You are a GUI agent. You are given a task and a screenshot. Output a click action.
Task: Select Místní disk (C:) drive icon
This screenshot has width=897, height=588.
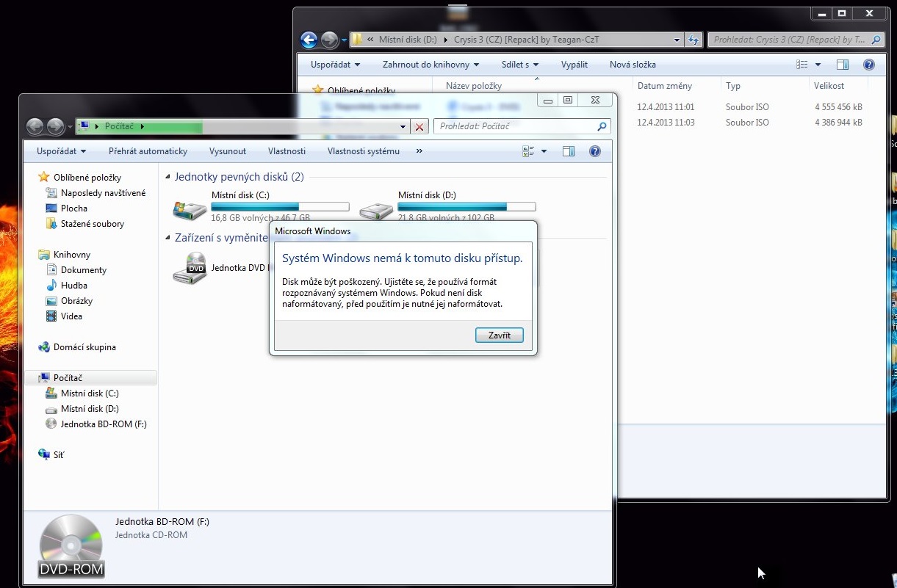[190, 210]
